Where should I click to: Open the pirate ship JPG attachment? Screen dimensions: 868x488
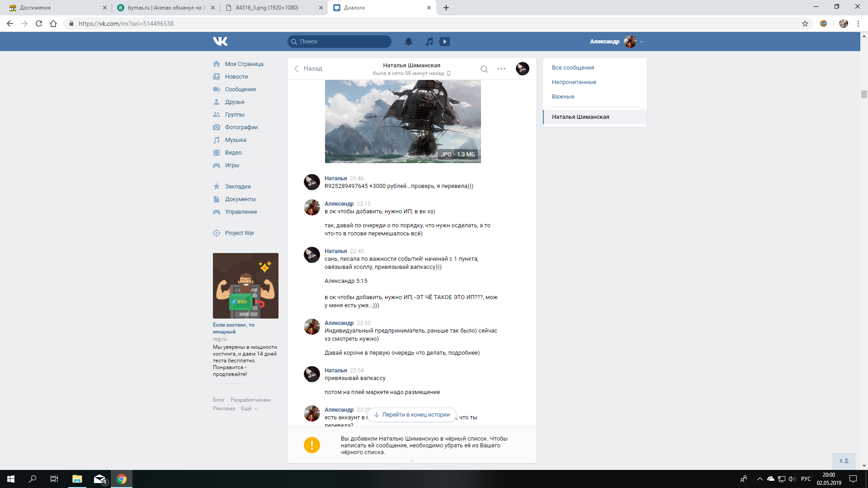point(402,121)
